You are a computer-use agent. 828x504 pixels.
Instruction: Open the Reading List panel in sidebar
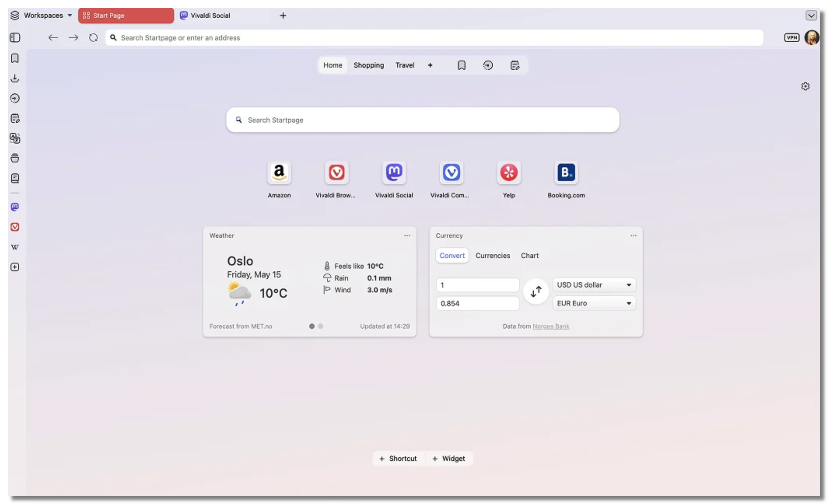(x=15, y=178)
